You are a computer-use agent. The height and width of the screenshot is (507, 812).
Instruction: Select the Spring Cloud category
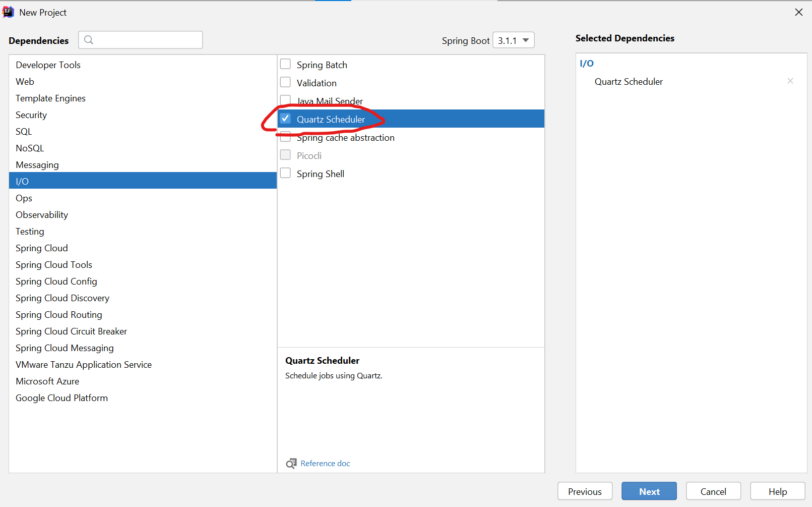pos(143,248)
